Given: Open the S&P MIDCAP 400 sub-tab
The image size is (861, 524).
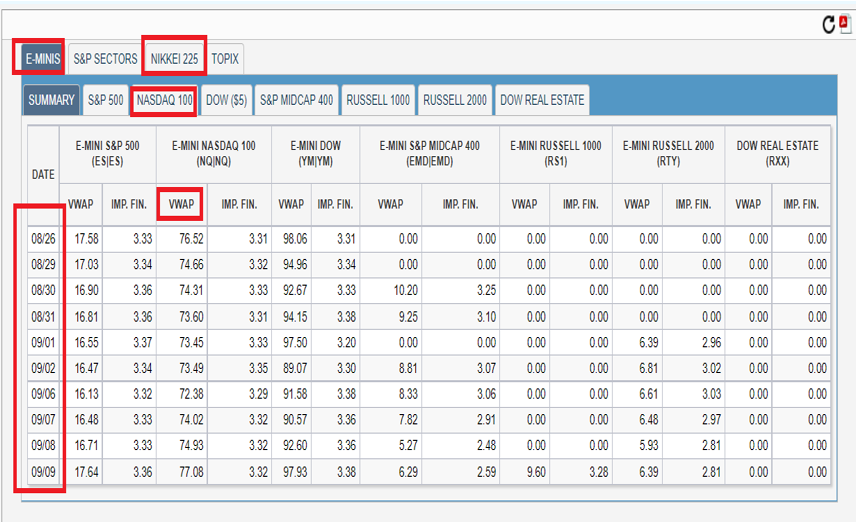Looking at the screenshot, I should pos(297,100).
